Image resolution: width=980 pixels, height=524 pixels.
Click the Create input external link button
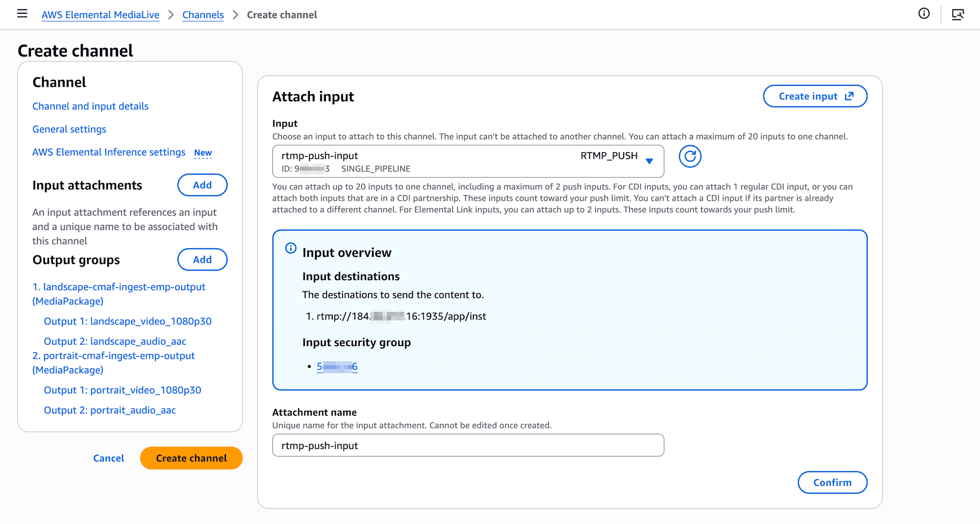(815, 97)
